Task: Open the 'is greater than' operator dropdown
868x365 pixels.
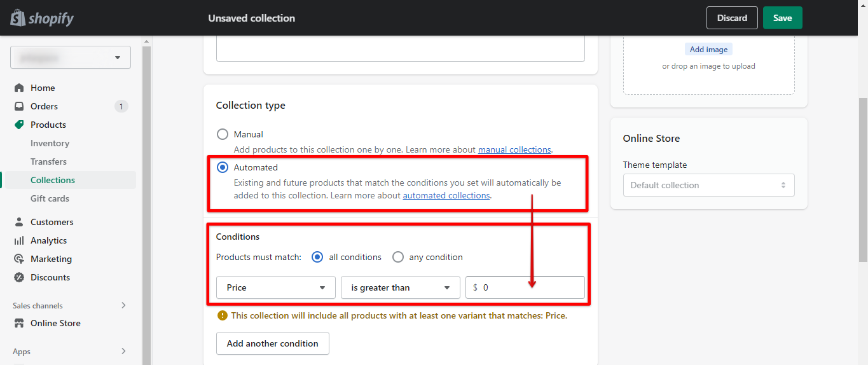Action: click(400, 287)
